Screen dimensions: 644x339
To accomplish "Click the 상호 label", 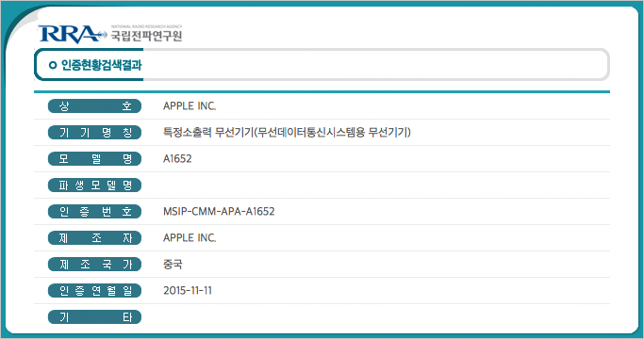I will (95, 106).
